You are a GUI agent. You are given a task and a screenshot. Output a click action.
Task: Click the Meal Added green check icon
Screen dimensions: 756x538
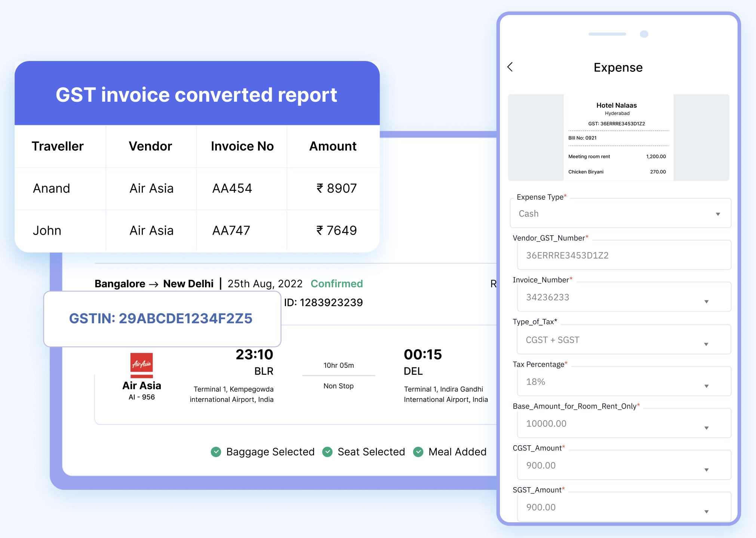pos(418,452)
